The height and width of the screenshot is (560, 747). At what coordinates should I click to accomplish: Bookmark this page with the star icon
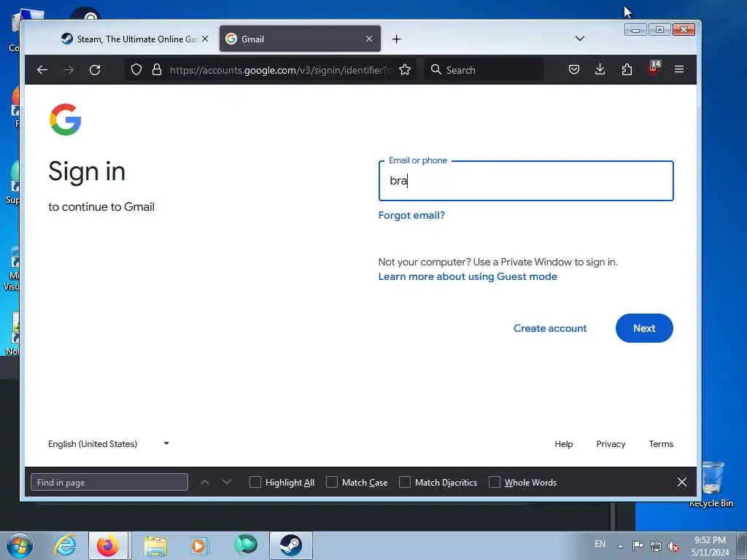pyautogui.click(x=405, y=70)
